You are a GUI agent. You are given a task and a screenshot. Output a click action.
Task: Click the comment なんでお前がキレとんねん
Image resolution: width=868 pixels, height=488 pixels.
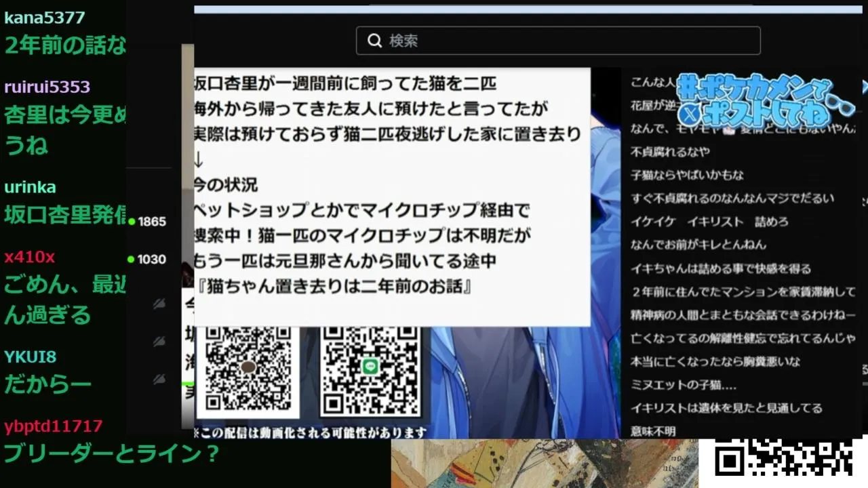[x=698, y=245]
